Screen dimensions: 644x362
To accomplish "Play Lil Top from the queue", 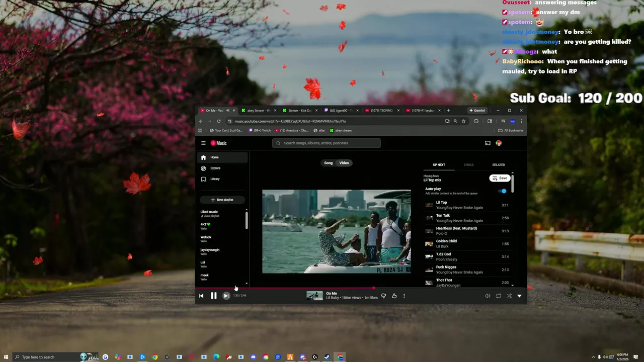I will coord(467,205).
